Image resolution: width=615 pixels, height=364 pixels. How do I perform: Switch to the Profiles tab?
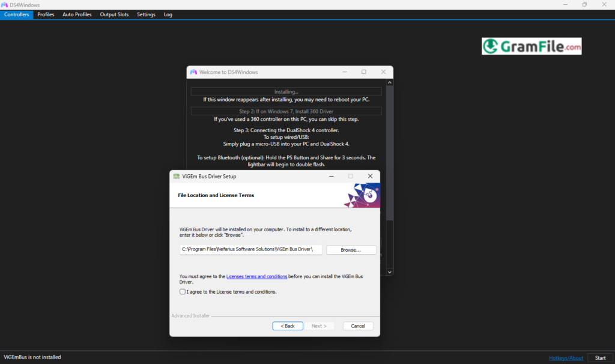[x=46, y=14]
